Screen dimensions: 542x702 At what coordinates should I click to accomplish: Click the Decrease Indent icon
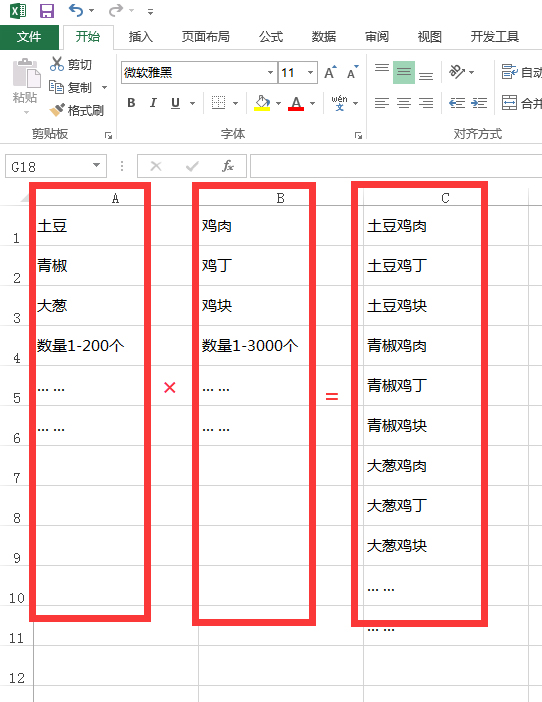(x=457, y=103)
